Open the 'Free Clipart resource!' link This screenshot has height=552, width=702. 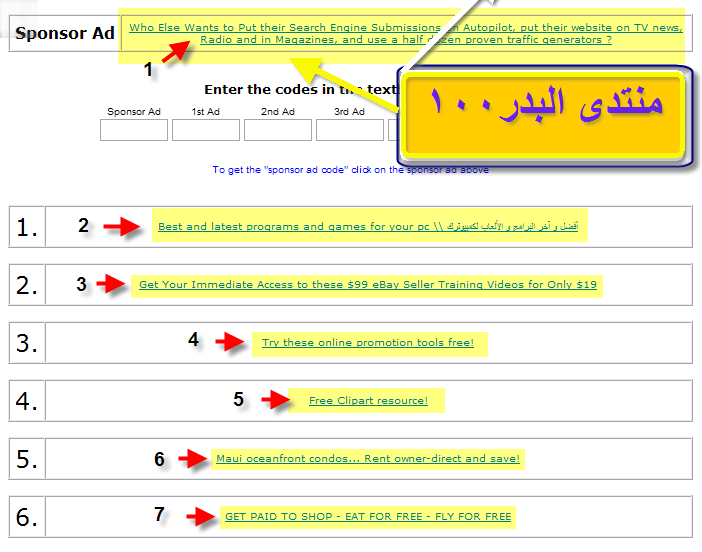(x=367, y=401)
